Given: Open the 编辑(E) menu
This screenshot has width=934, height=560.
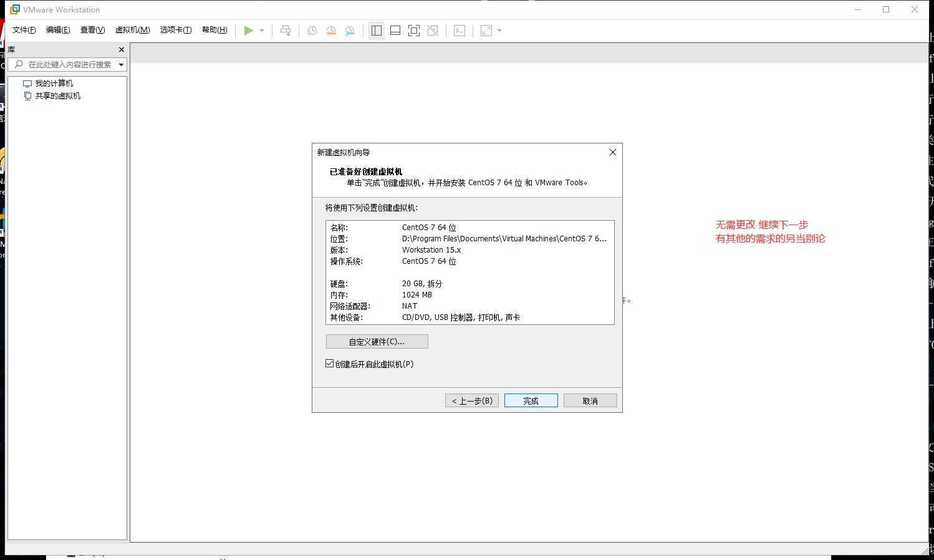Looking at the screenshot, I should (x=58, y=30).
